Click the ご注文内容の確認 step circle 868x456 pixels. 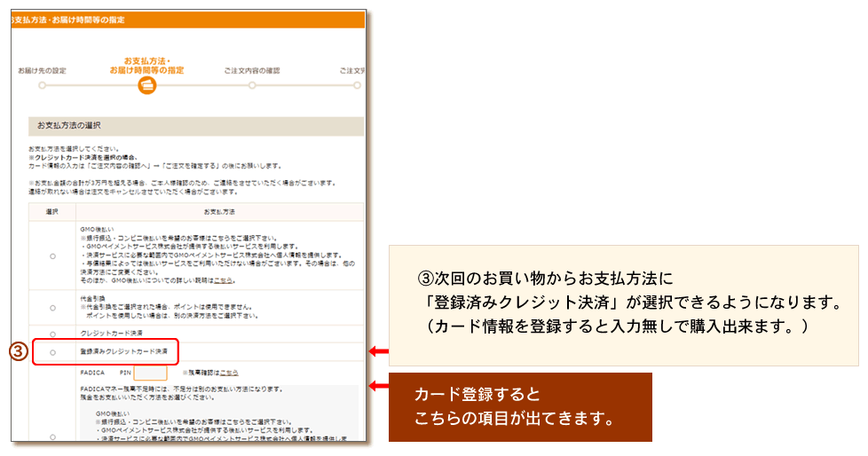(252, 86)
